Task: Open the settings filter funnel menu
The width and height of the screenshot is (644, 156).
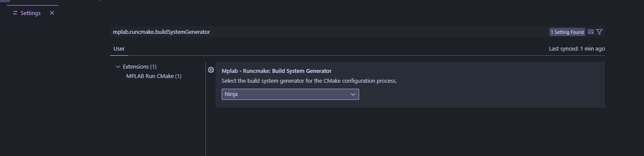Action: tap(600, 32)
